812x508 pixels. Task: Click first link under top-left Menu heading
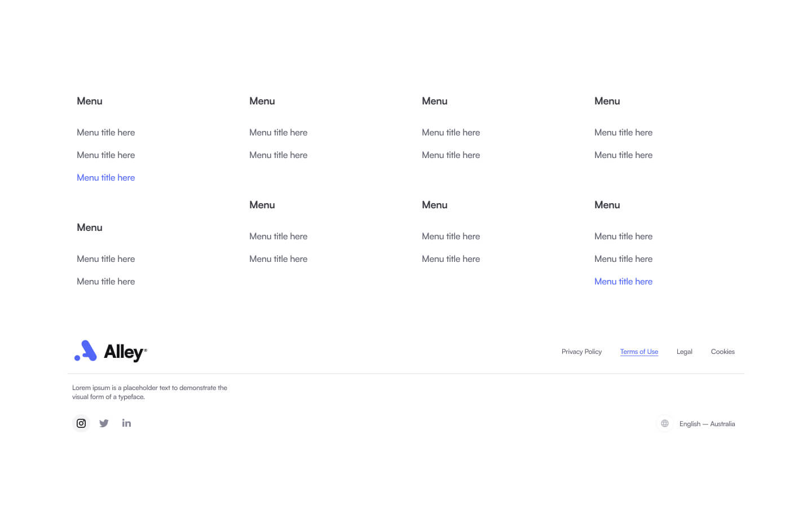pos(106,133)
